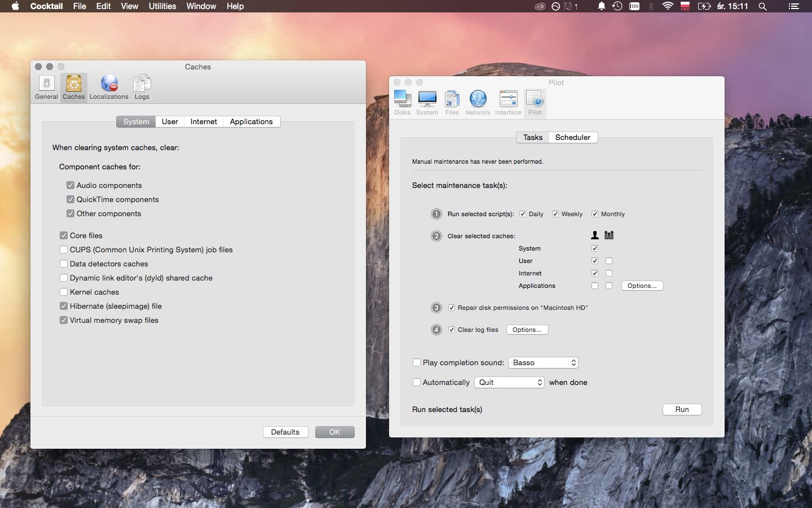The height and width of the screenshot is (508, 812).
Task: Open the Localizations preferences icon
Action: pyautogui.click(x=109, y=87)
